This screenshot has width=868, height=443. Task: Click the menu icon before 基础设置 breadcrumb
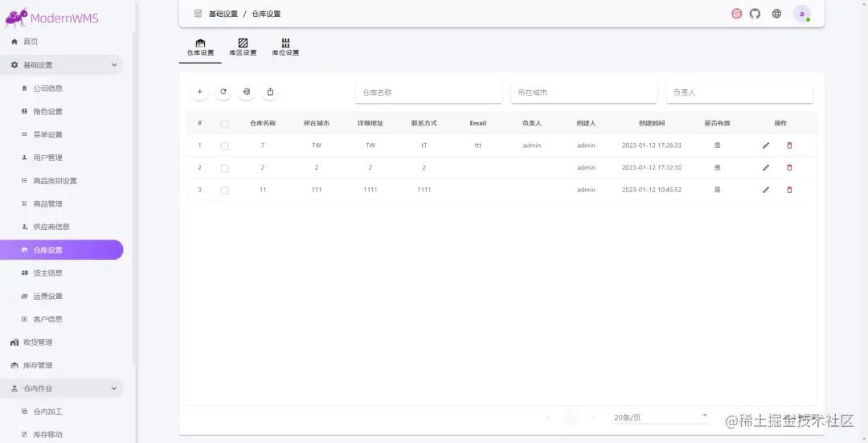click(x=199, y=14)
